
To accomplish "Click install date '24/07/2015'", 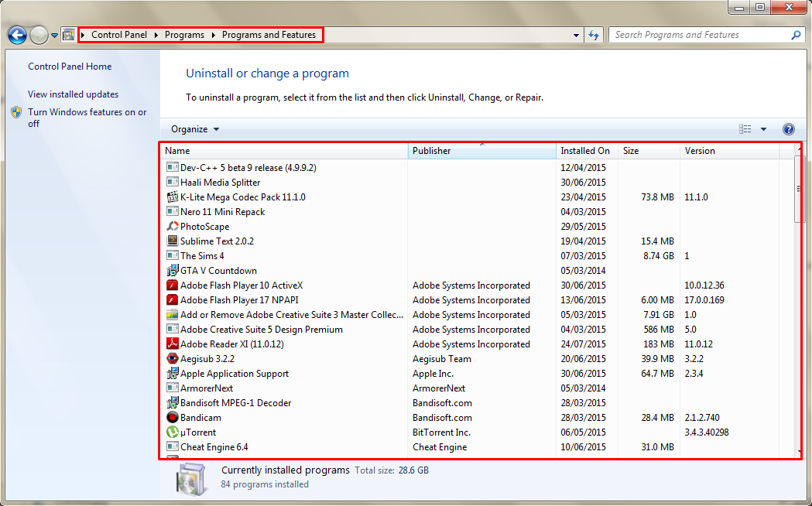I will pos(583,344).
